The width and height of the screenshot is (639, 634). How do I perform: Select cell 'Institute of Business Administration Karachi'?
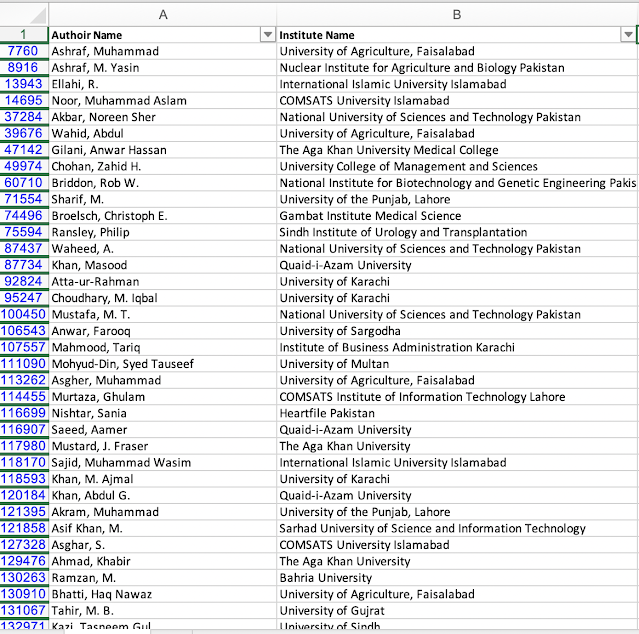click(x=457, y=348)
